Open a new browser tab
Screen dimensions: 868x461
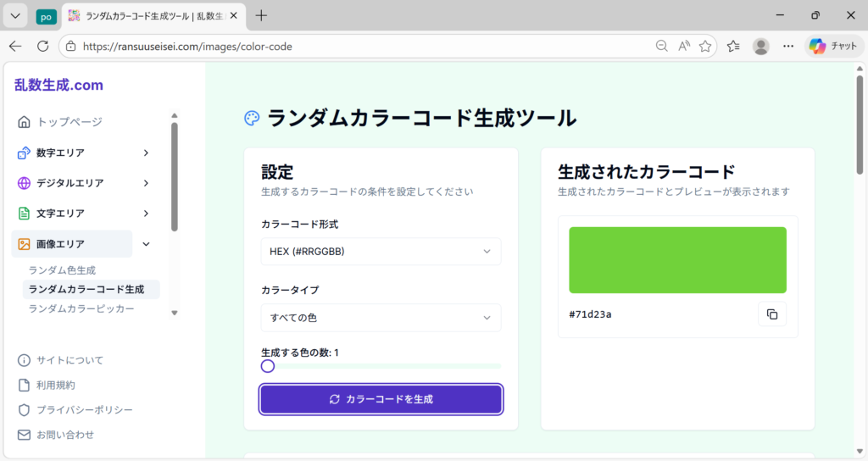click(x=262, y=15)
